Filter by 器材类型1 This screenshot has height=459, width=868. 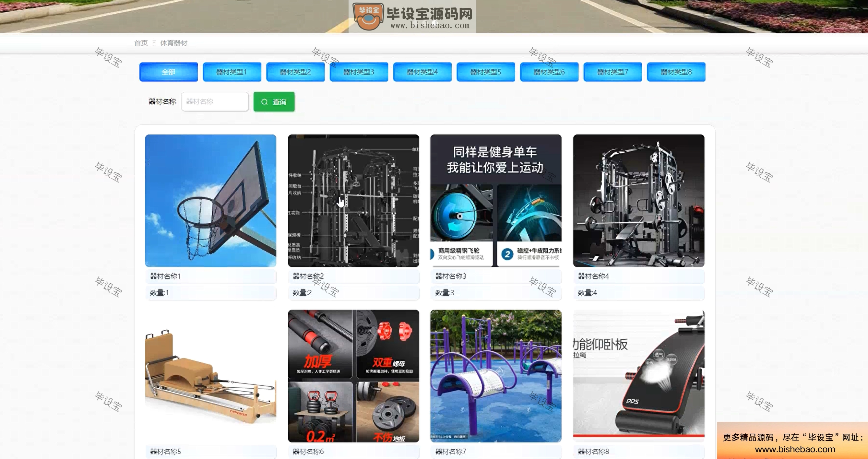(232, 72)
